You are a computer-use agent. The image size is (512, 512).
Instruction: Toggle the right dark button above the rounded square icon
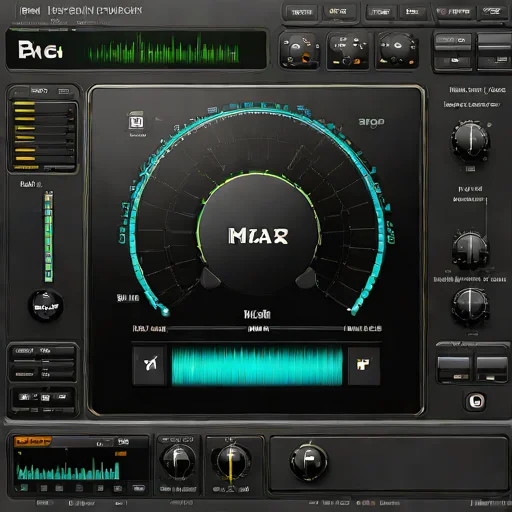pyautogui.click(x=491, y=369)
